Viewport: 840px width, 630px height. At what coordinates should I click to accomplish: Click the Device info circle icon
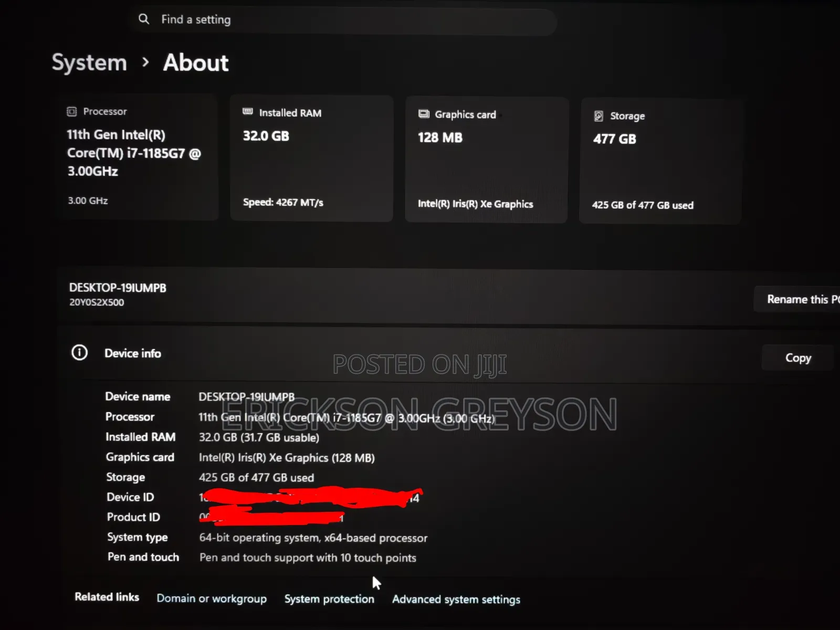click(80, 352)
